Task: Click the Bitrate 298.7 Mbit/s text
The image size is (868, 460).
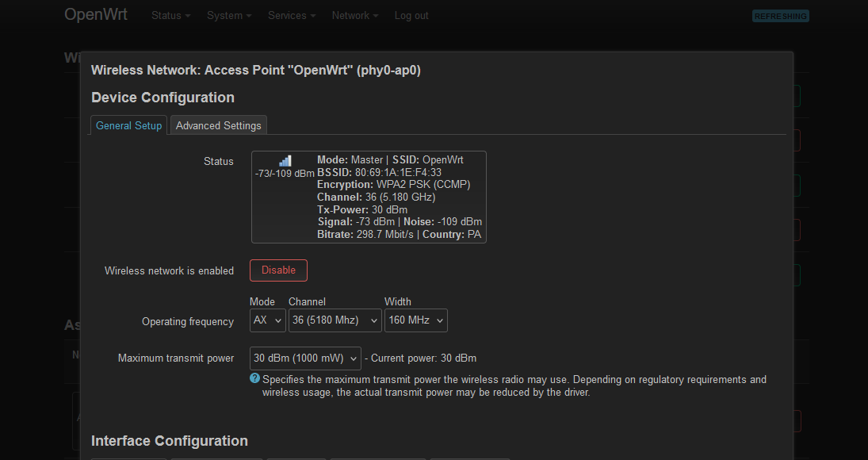Action: [365, 234]
